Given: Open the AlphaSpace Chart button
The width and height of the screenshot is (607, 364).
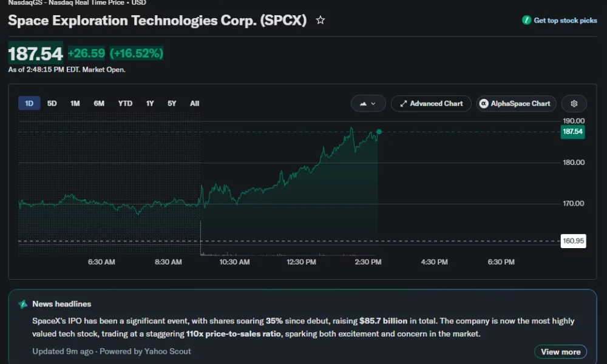Looking at the screenshot, I should click(x=516, y=104).
